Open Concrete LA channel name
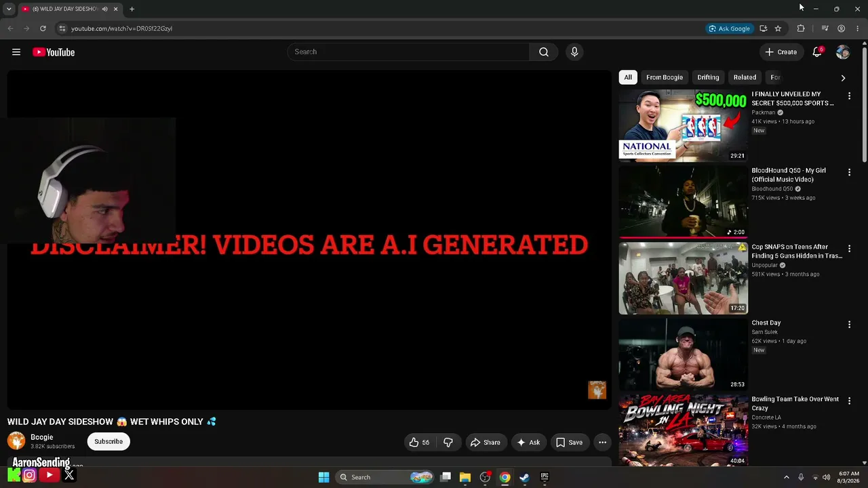The image size is (868, 488). tap(766, 418)
